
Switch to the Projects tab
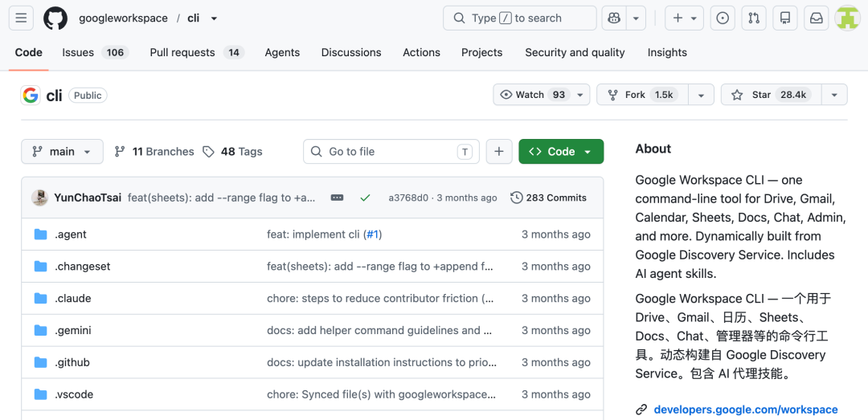click(481, 52)
